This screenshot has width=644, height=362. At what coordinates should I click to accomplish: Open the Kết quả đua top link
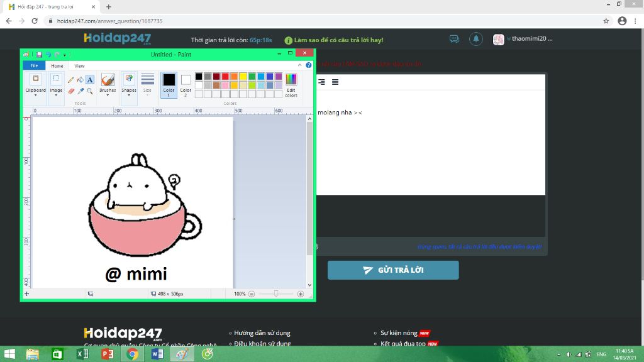(x=403, y=344)
